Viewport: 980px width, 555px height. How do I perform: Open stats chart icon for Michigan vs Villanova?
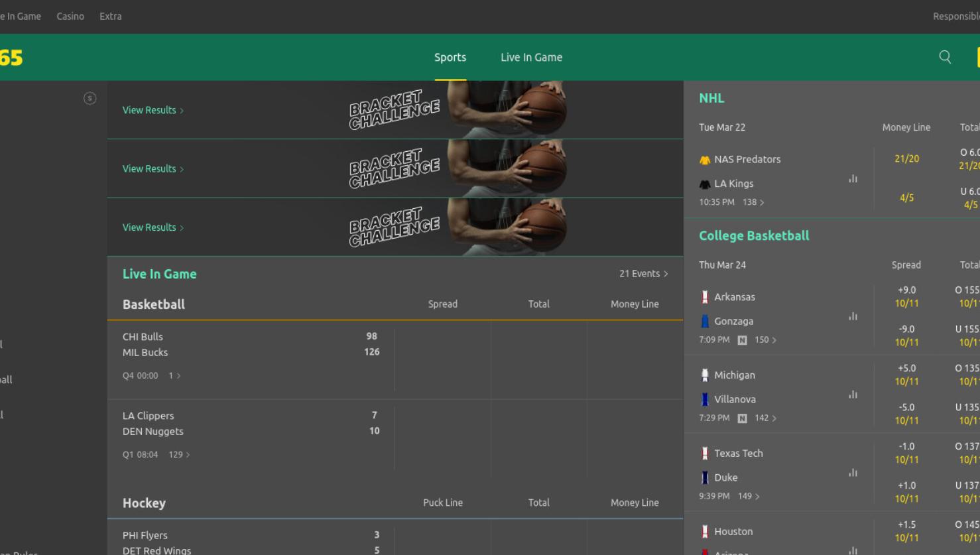click(x=853, y=395)
